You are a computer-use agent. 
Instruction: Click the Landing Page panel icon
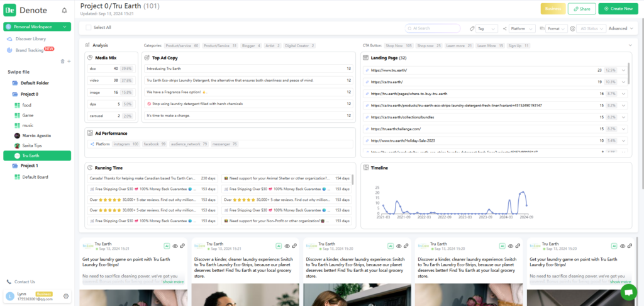365,58
